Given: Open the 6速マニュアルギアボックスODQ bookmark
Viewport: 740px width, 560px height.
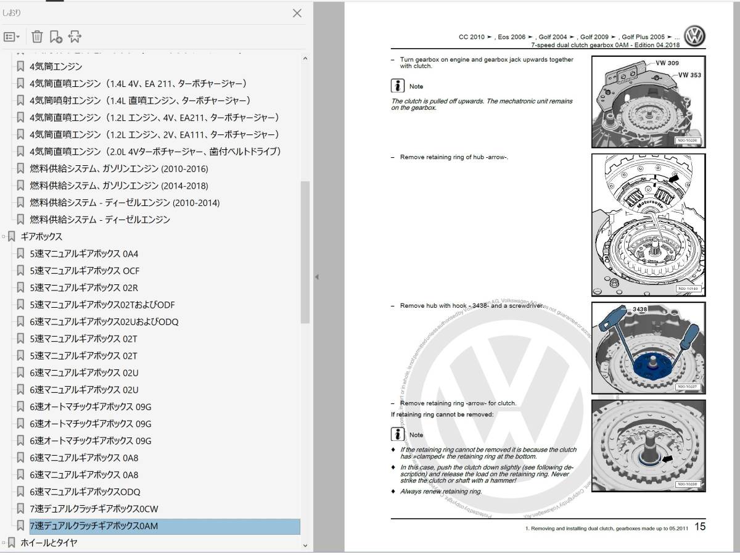Looking at the screenshot, I should (x=85, y=492).
